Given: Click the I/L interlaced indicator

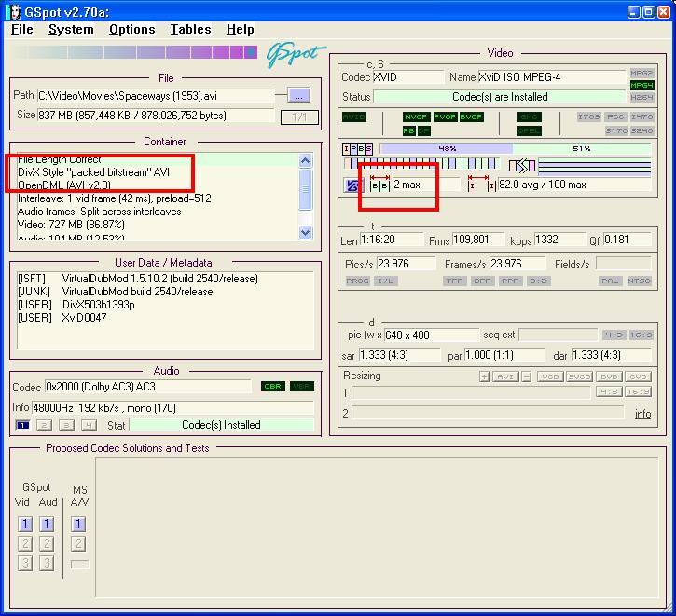Looking at the screenshot, I should pos(385,281).
